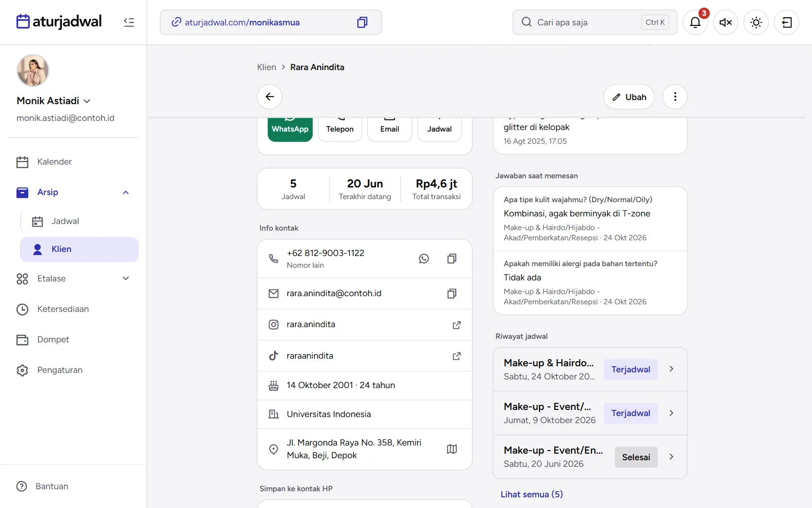Open the notifications bell
This screenshot has width=812, height=508.
695,22
